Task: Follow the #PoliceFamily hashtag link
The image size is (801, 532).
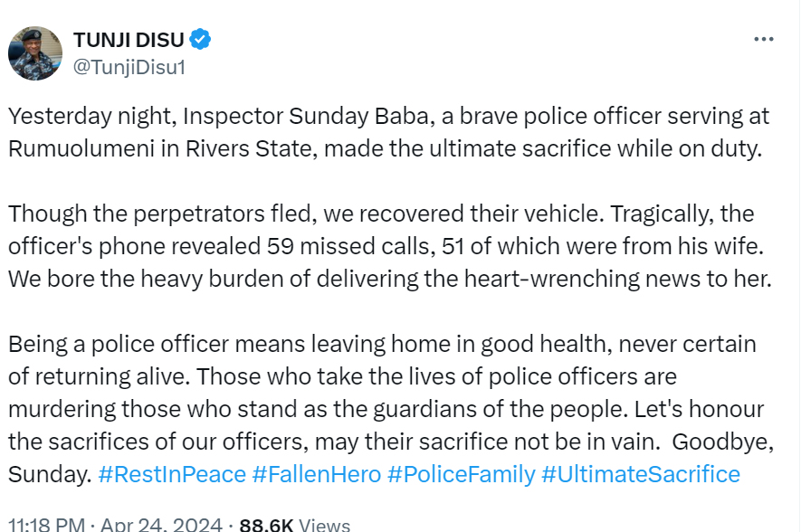Action: click(461, 474)
